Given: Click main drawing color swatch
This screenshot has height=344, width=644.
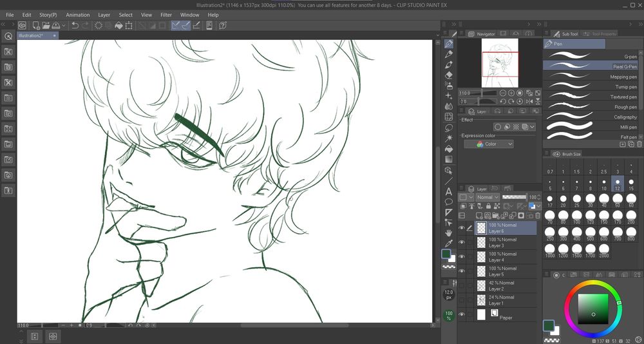Looking at the screenshot, I should pyautogui.click(x=446, y=254).
